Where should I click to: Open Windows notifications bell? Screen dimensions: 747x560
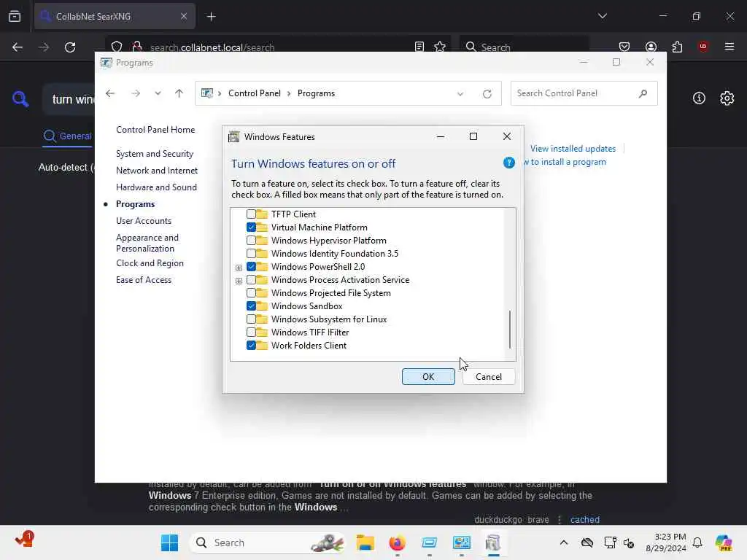point(697,542)
